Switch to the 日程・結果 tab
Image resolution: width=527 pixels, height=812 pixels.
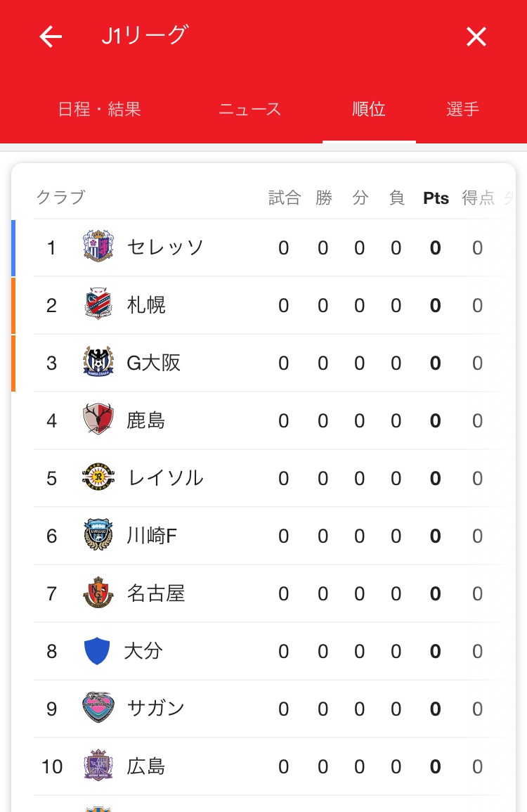pos(99,109)
